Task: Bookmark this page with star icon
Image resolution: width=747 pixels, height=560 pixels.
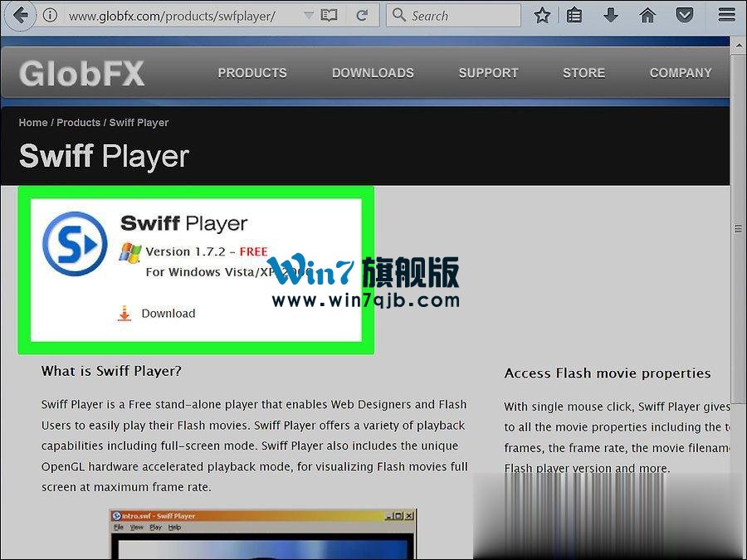Action: 542,16
